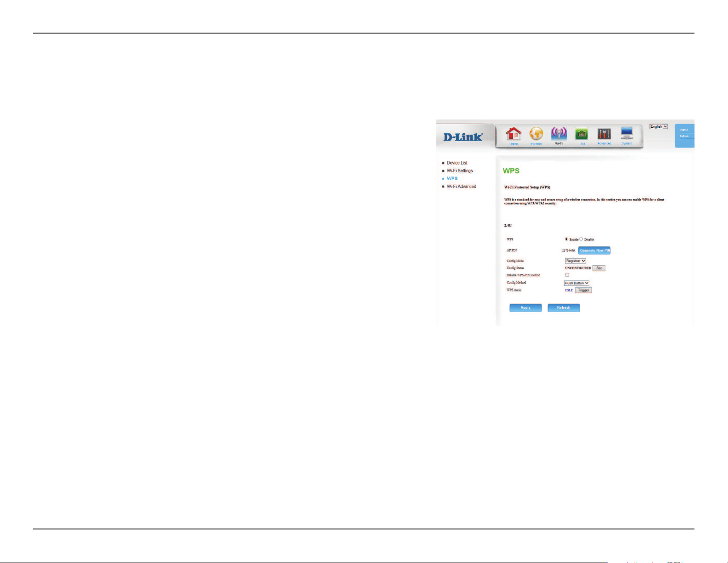
Task: Click the green WPS page heading
Action: pos(511,171)
